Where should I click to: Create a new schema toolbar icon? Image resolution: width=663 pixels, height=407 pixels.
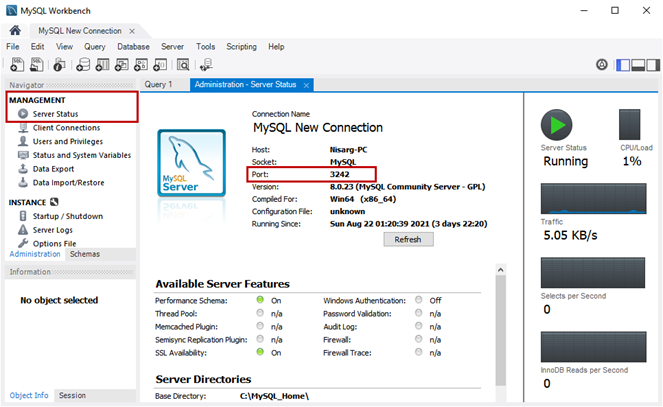tap(83, 64)
